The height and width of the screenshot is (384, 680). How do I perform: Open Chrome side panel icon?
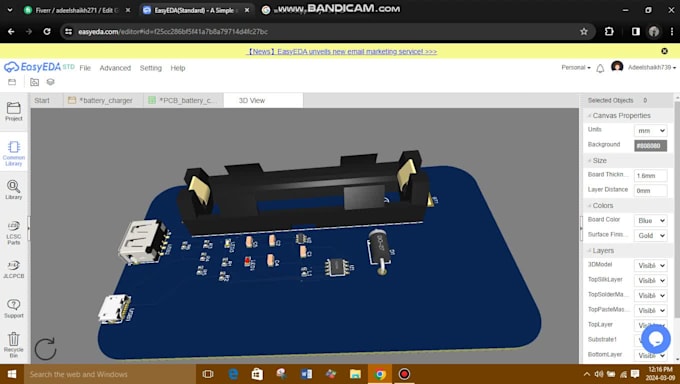click(635, 31)
